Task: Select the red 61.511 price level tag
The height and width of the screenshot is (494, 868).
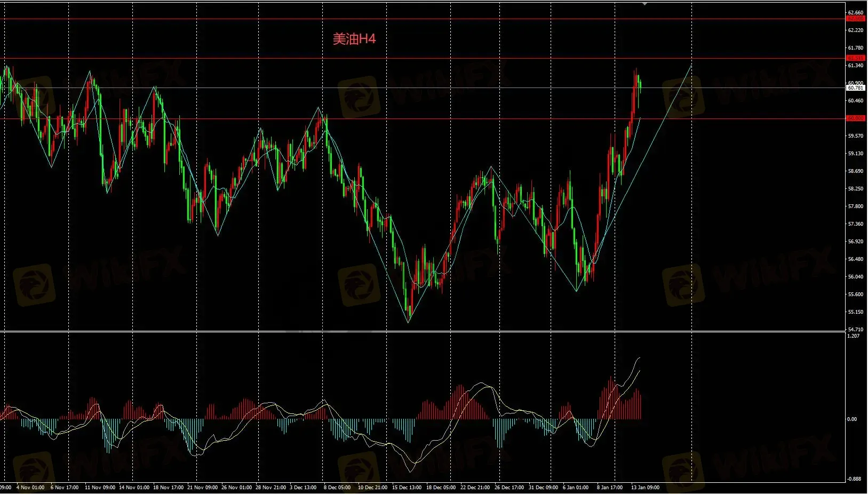Action: coord(855,58)
